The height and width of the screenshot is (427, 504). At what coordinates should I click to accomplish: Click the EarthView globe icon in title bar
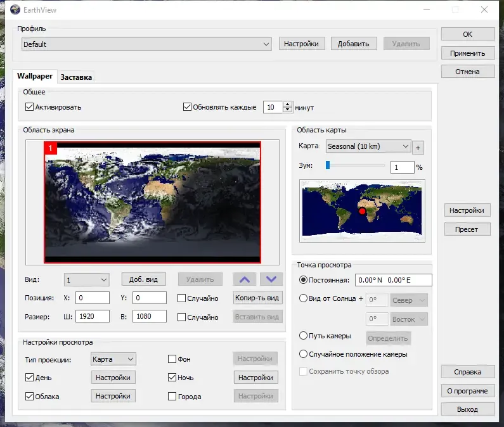coord(15,10)
